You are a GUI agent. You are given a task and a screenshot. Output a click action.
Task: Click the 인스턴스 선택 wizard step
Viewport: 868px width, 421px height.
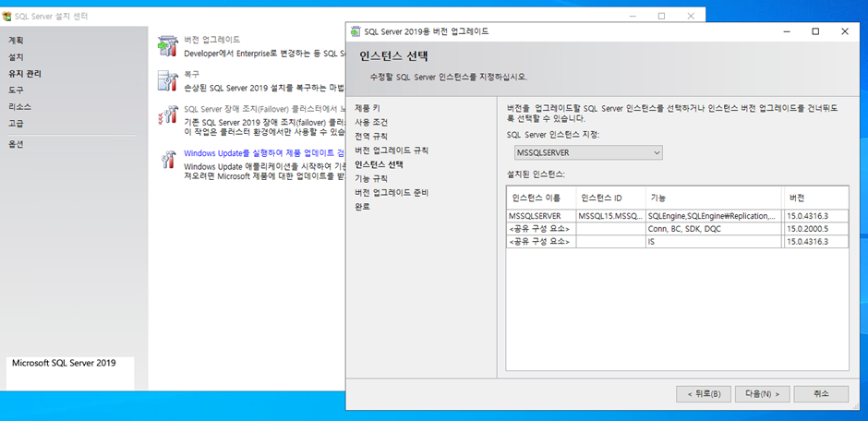[x=379, y=164]
